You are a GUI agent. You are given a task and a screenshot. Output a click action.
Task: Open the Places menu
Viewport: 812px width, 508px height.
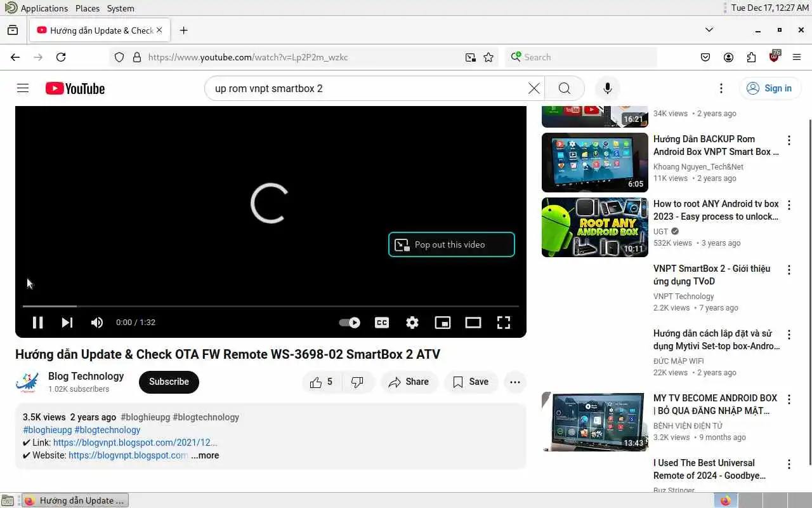pos(88,8)
